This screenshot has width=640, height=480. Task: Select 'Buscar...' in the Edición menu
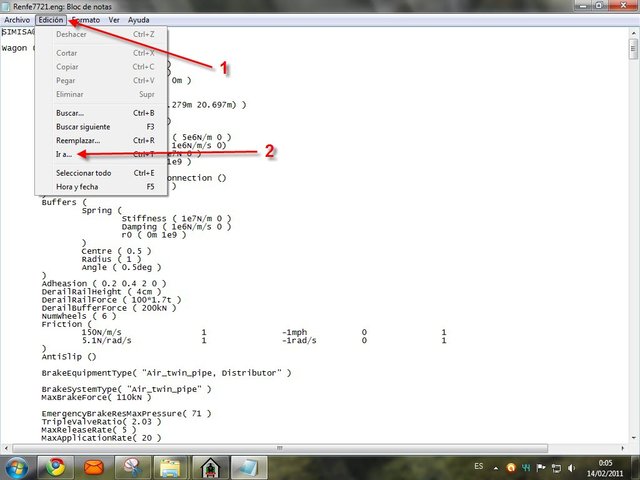pyautogui.click(x=70, y=113)
